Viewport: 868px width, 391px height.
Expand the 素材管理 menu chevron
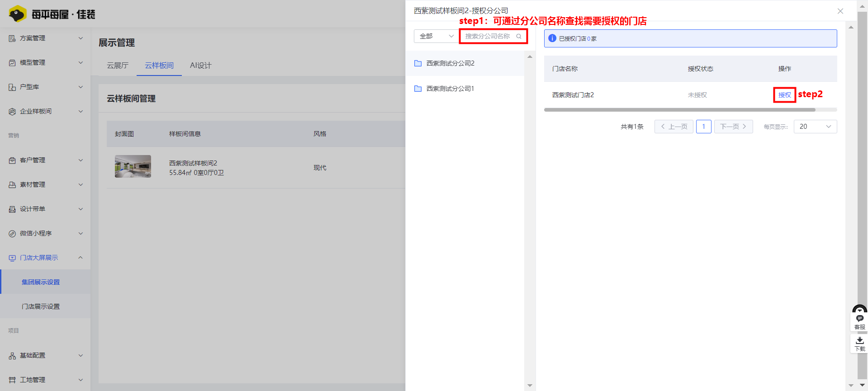point(81,185)
